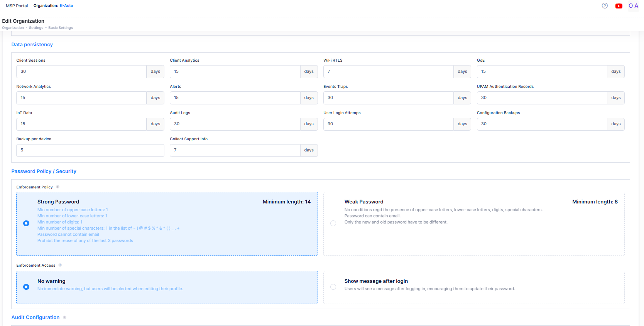Viewport: 644px width, 326px height.
Task: Go to Organization breadcrumb
Action: 13,28
